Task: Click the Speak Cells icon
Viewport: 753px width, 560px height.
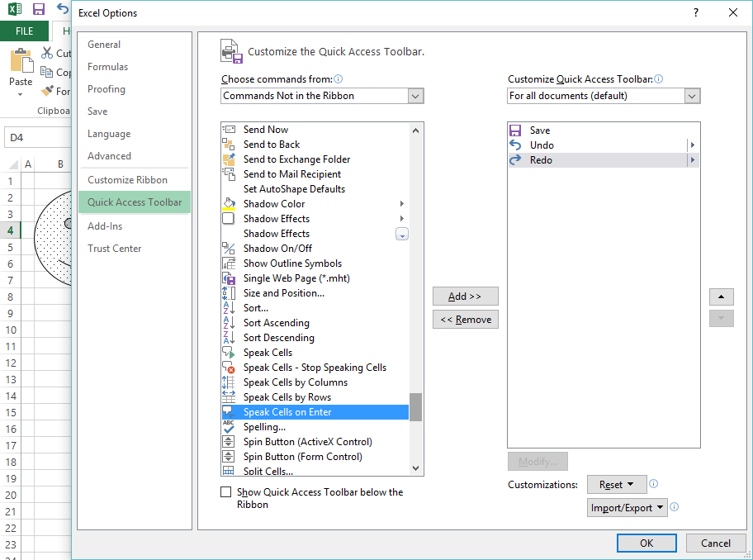Action: click(229, 353)
